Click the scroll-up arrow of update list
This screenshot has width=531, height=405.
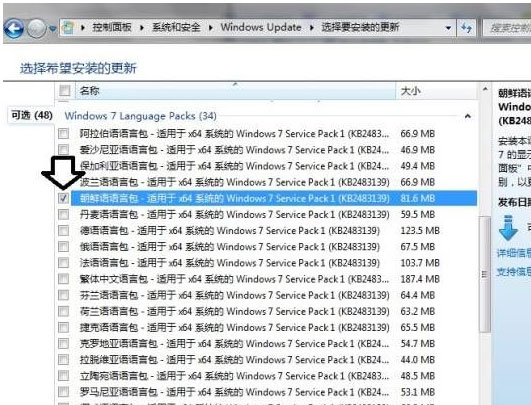(485, 89)
